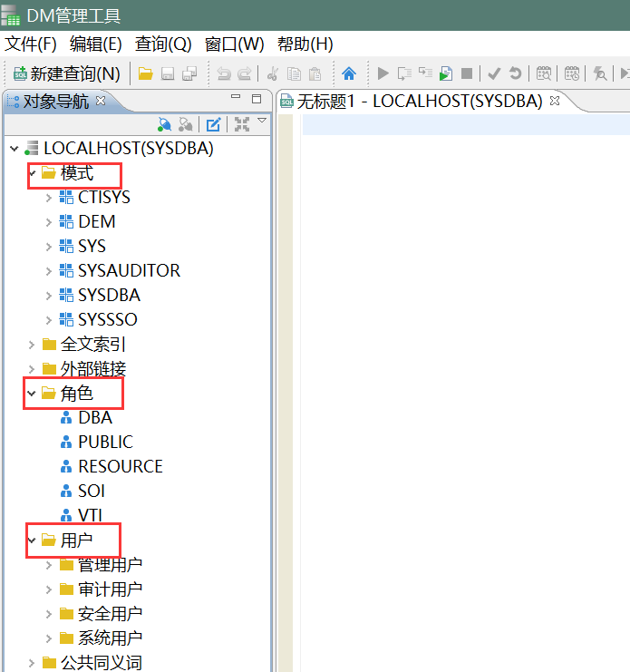
Task: Maximize the 对象导航 panel
Action: click(x=257, y=99)
